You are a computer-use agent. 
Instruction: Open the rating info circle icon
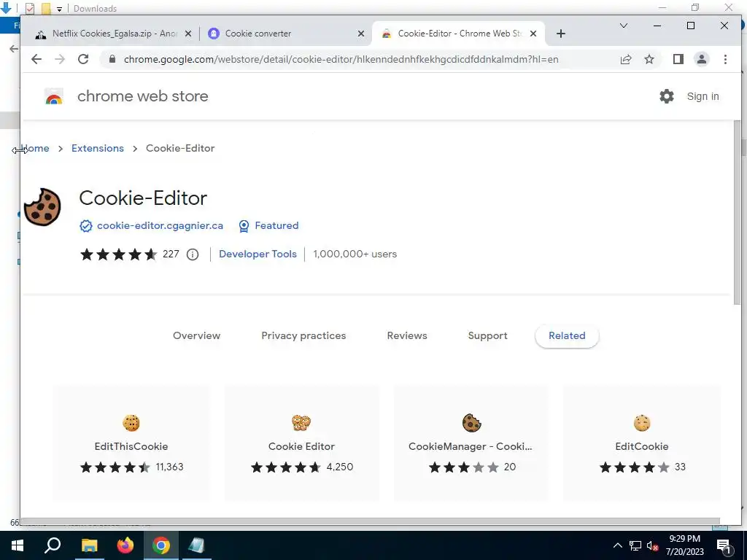click(x=193, y=254)
